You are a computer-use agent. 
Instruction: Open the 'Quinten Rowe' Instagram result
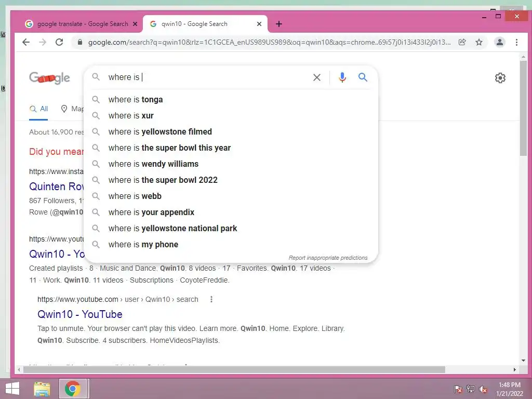pyautogui.click(x=56, y=187)
